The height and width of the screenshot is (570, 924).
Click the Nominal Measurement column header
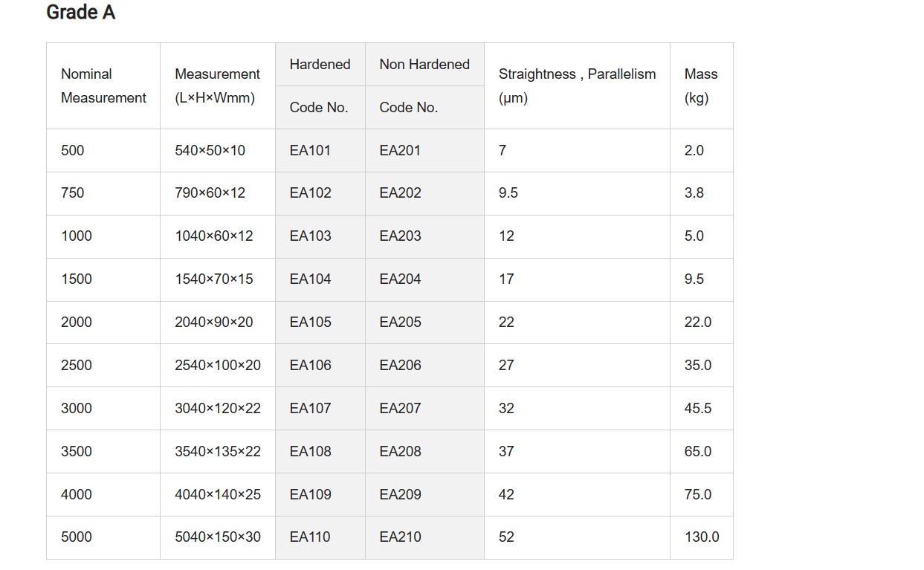coord(103,85)
